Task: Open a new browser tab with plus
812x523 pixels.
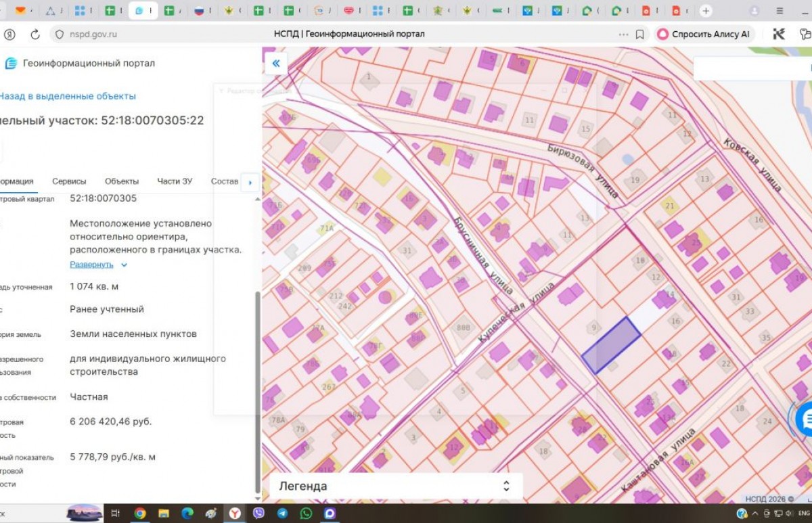Action: (706, 11)
